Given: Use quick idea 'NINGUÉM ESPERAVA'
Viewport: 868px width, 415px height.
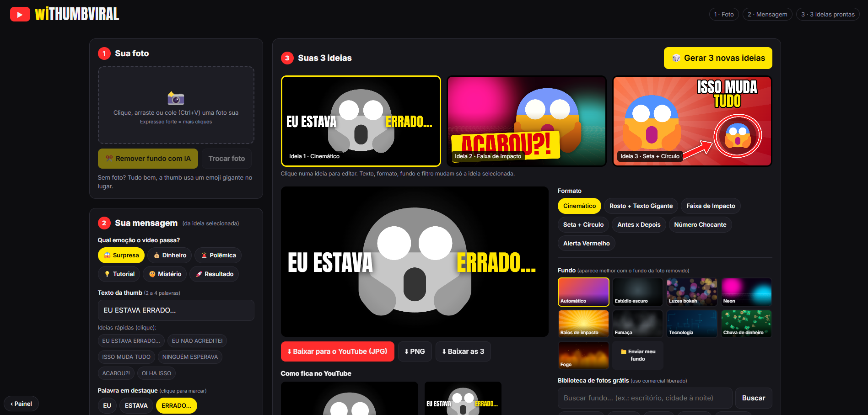Looking at the screenshot, I should 190,357.
